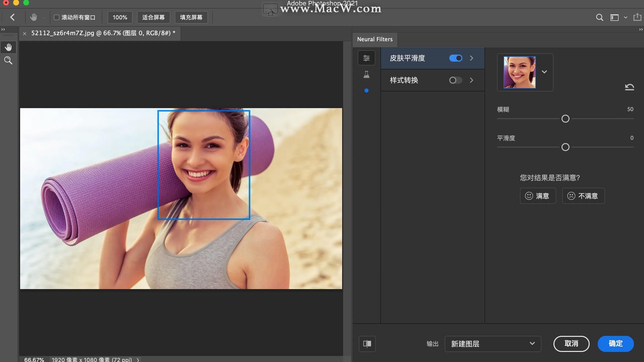Screen dimensions: 644x362
Task: Click the reset parameters undo icon
Action: pos(629,87)
